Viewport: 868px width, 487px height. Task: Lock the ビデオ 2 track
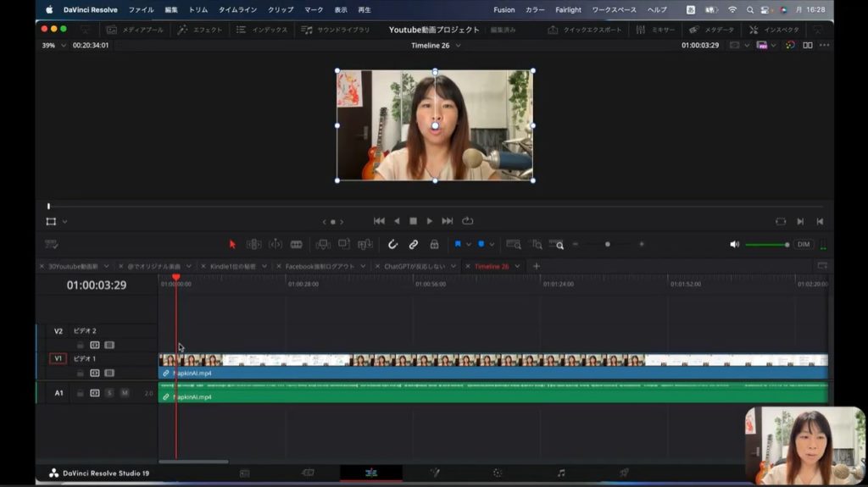[x=81, y=345]
